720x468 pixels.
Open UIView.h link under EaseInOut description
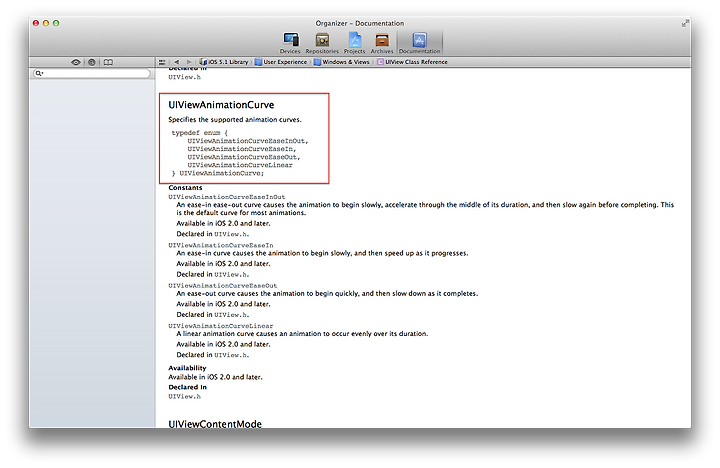[x=231, y=234]
